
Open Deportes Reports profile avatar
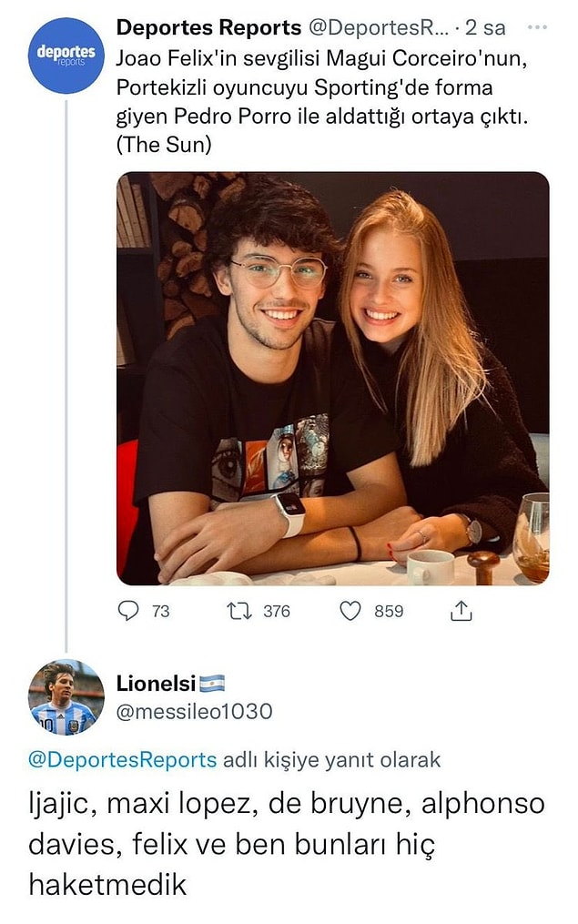pyautogui.click(x=66, y=56)
